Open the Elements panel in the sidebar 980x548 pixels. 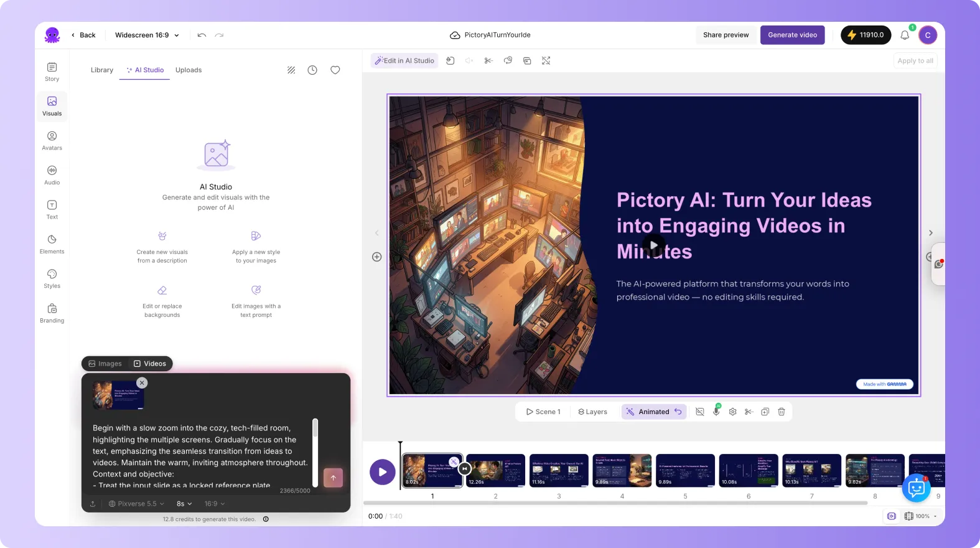coord(52,244)
